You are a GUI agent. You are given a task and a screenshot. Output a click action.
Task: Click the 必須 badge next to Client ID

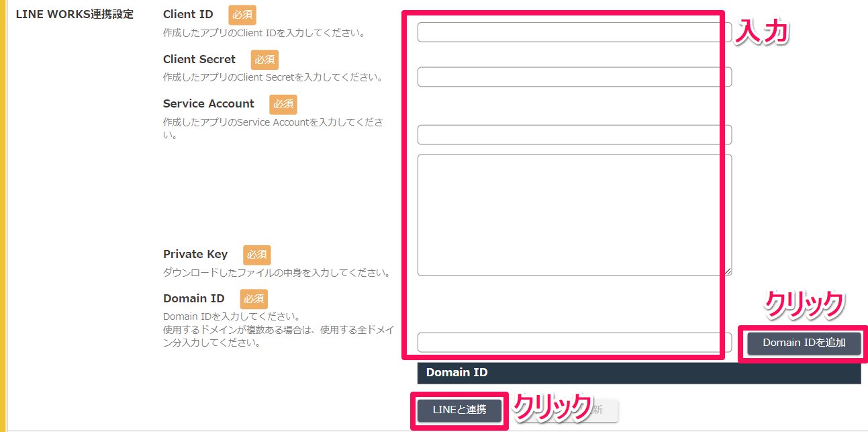[x=242, y=15]
